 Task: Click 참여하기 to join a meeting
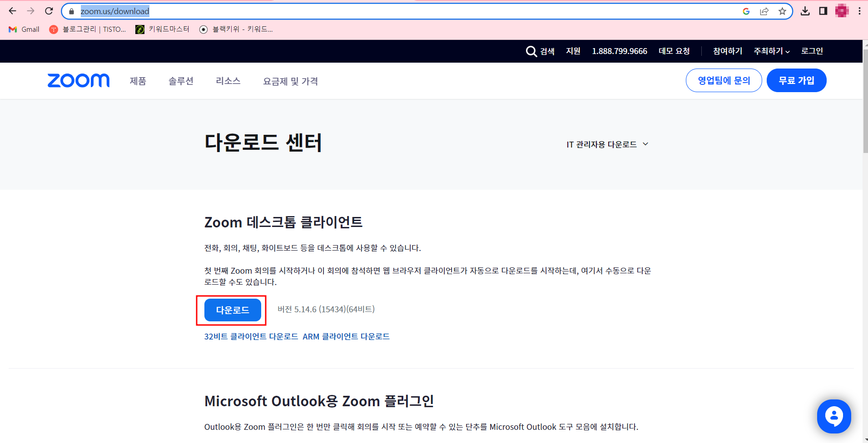(x=728, y=51)
